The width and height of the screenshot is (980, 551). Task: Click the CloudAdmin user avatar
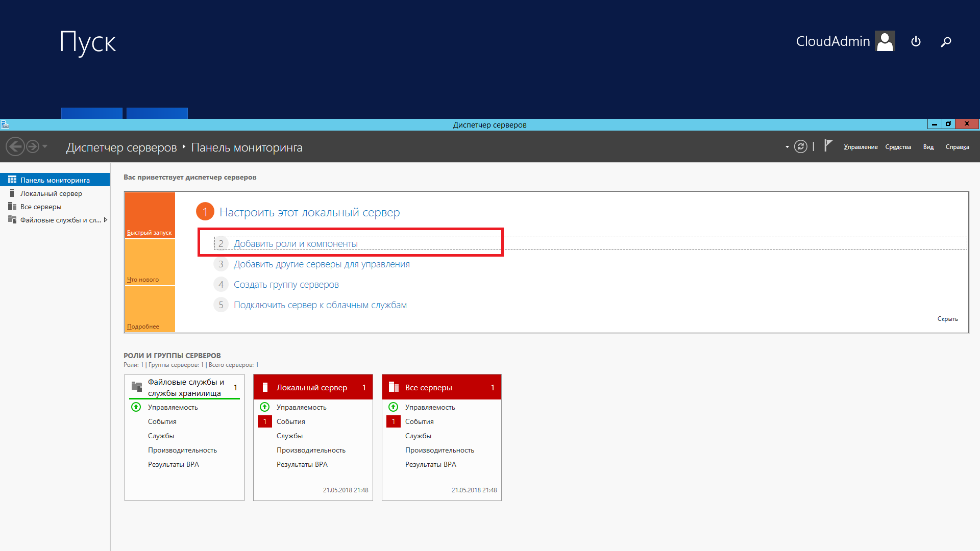(x=885, y=41)
